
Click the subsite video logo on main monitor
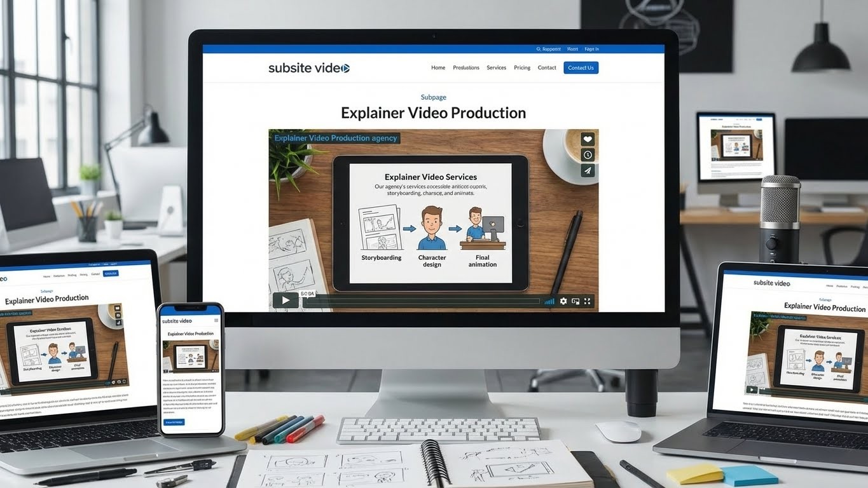308,68
